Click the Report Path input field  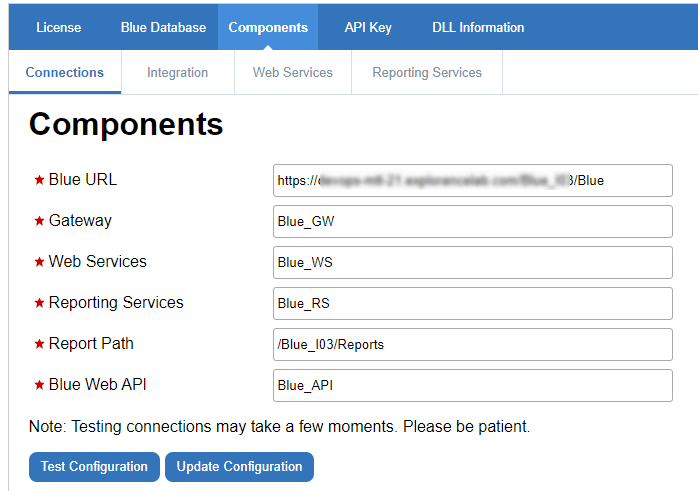tap(473, 345)
